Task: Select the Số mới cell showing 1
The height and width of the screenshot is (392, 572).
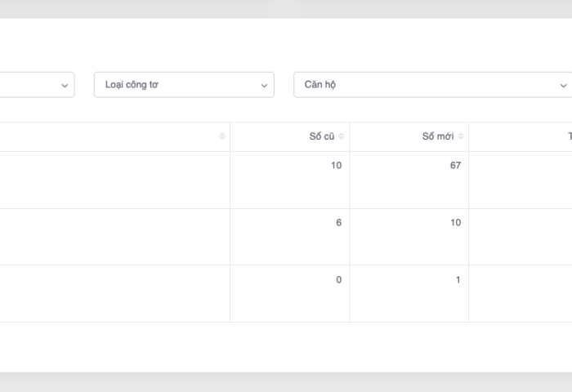Action: [458, 280]
